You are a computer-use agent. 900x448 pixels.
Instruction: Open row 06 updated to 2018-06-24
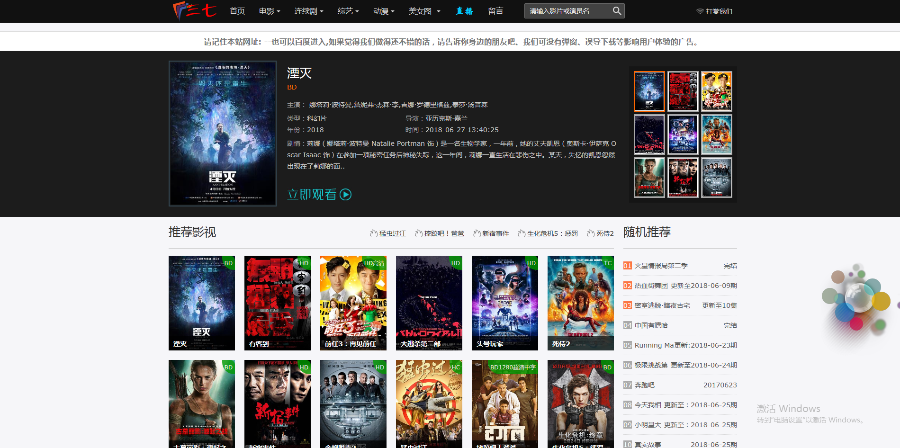click(680, 365)
